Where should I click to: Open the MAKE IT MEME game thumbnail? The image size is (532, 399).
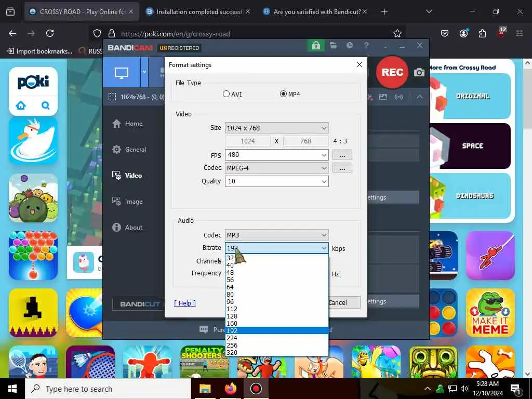click(490, 313)
